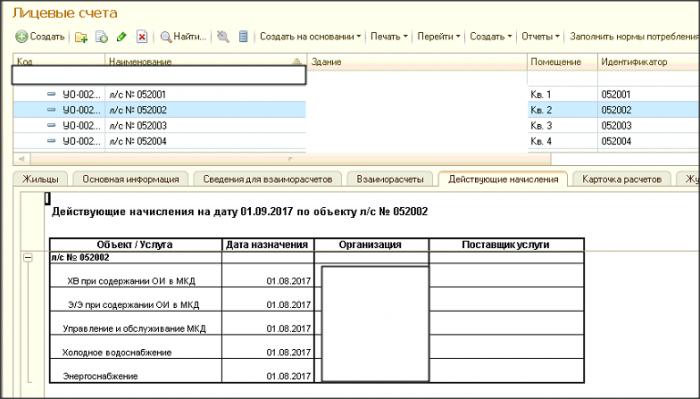Open the Отчеты dropdown menu
This screenshot has width=700, height=399.
pos(540,37)
